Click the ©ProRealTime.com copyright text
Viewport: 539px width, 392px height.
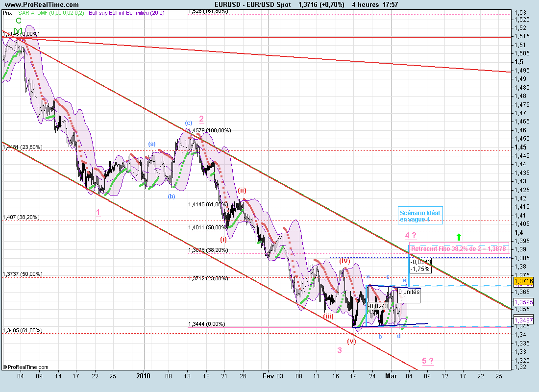(x=25, y=367)
